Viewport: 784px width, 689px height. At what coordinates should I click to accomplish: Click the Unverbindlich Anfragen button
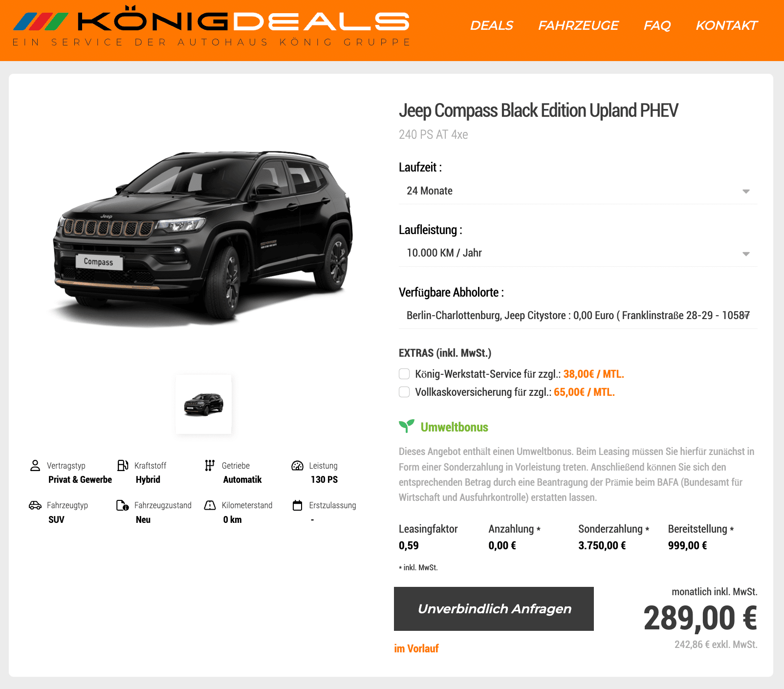coord(494,609)
